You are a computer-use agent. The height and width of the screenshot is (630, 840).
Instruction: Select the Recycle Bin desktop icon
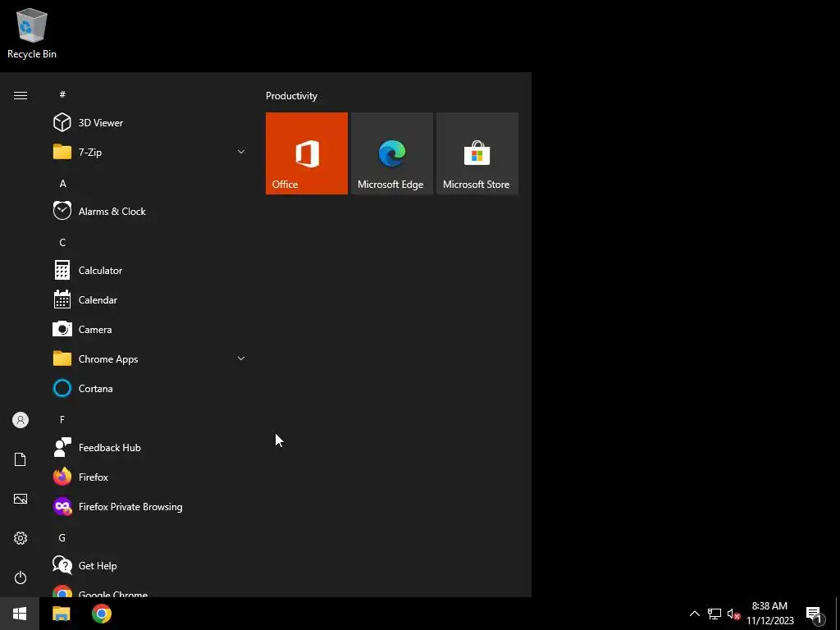[x=32, y=33]
